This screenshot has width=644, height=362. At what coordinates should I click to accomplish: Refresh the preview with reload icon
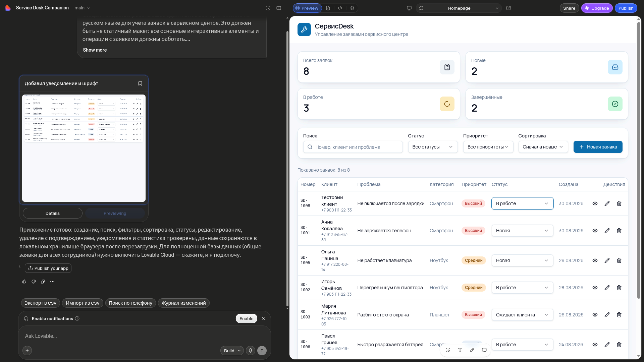[x=421, y=8]
